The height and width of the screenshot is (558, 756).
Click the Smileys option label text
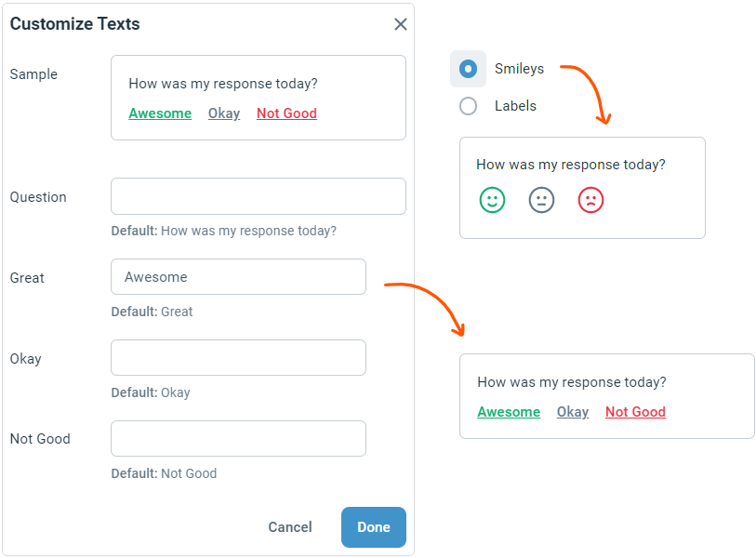[x=519, y=69]
